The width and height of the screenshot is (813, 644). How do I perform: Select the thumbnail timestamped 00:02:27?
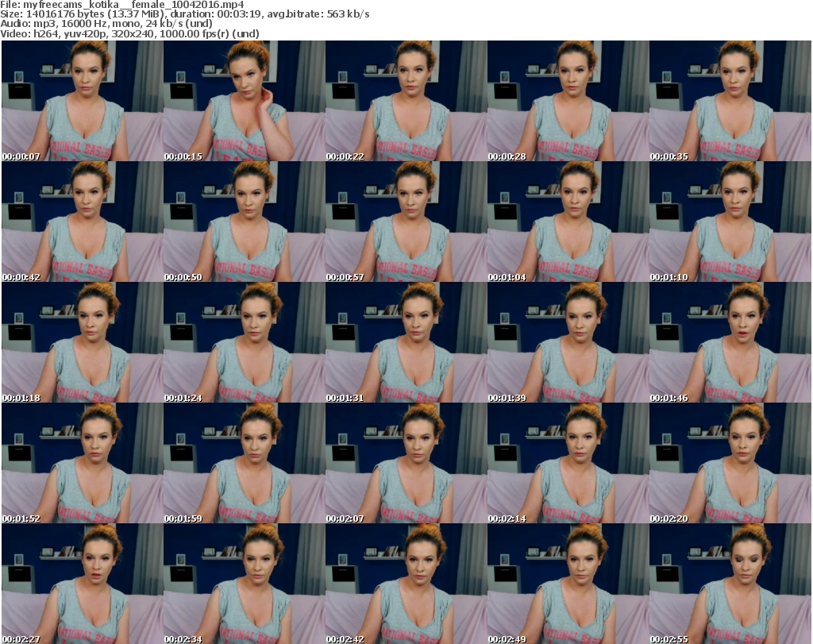[83, 584]
